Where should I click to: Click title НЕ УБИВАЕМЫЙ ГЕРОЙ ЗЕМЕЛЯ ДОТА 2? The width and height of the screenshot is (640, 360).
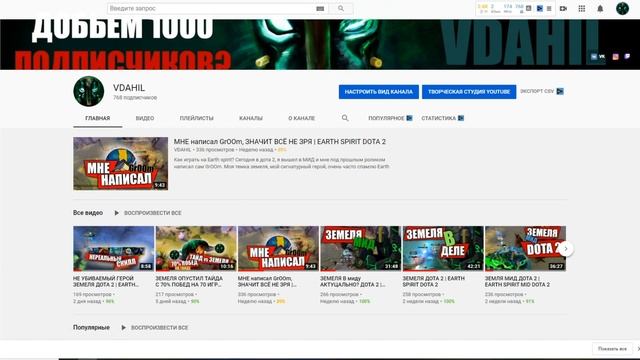[106, 281]
